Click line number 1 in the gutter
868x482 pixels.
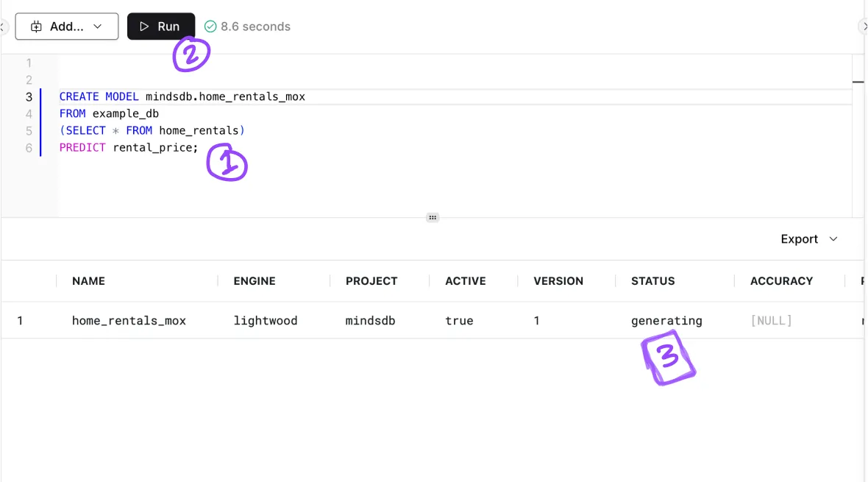click(x=29, y=63)
